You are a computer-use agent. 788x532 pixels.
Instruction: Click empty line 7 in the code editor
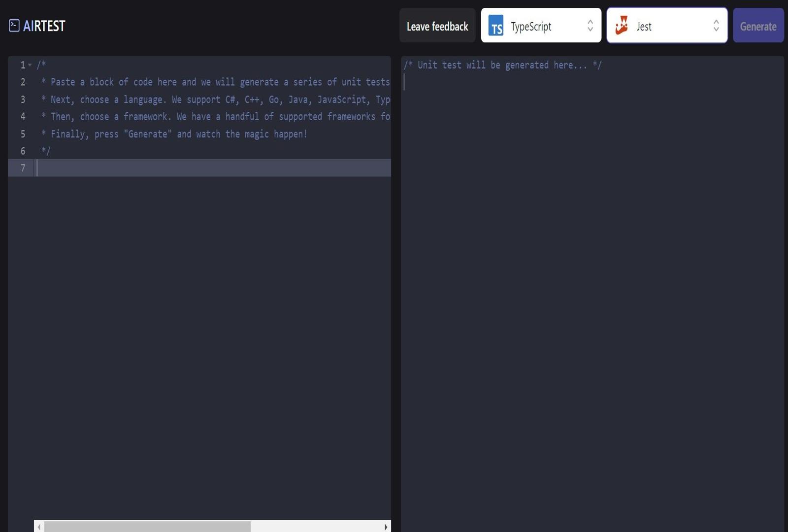[x=212, y=168]
